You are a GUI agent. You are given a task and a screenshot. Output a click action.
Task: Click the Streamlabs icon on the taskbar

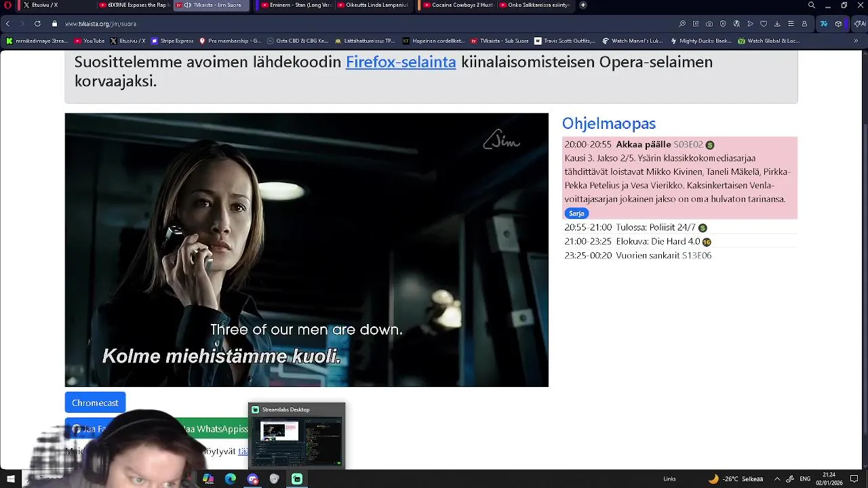click(297, 479)
